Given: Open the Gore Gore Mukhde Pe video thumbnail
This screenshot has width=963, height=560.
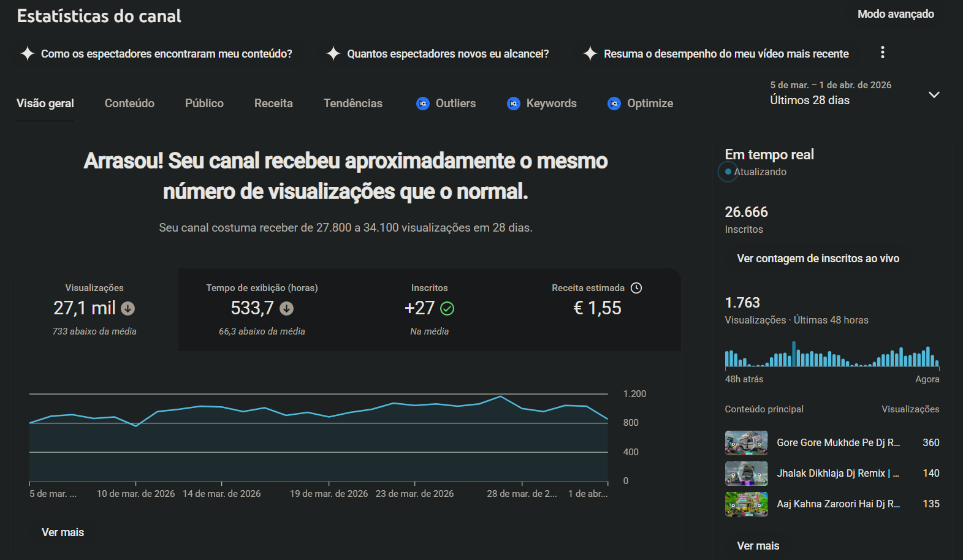Looking at the screenshot, I should point(746,442).
